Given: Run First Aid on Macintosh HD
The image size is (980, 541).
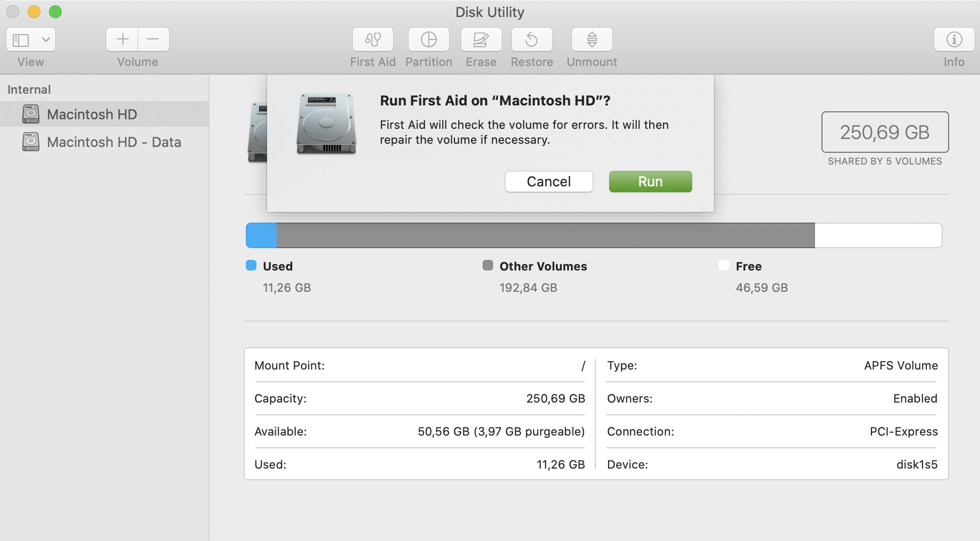Looking at the screenshot, I should pos(650,182).
